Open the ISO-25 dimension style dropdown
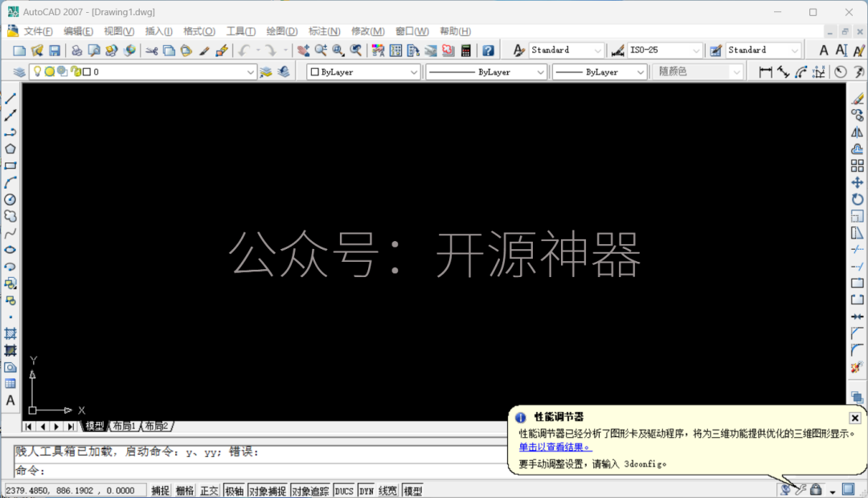This screenshot has width=868, height=498. [x=696, y=51]
